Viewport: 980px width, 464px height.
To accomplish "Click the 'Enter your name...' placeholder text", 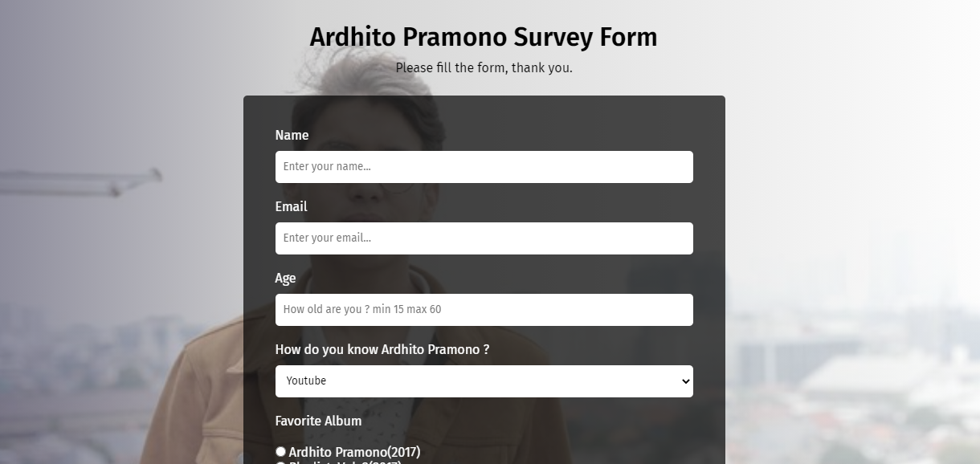I will click(327, 167).
